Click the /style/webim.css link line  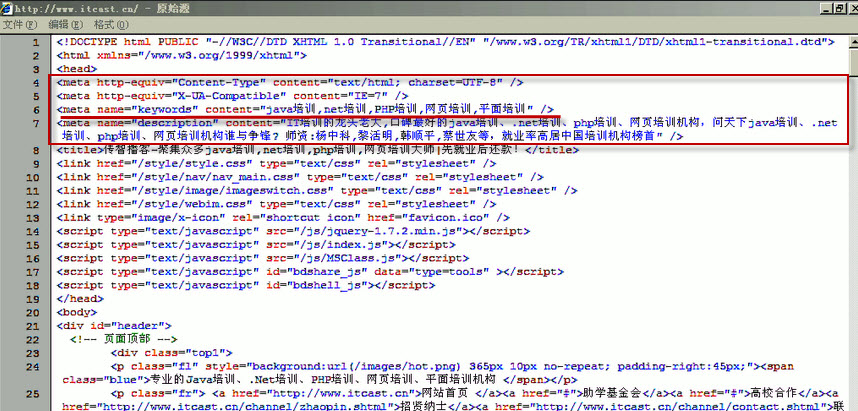coord(276,204)
